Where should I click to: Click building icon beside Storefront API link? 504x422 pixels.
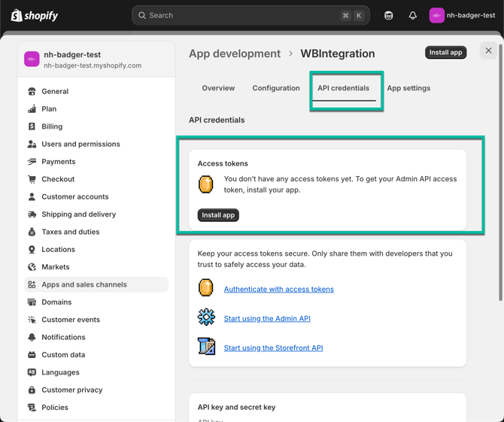[x=206, y=346]
